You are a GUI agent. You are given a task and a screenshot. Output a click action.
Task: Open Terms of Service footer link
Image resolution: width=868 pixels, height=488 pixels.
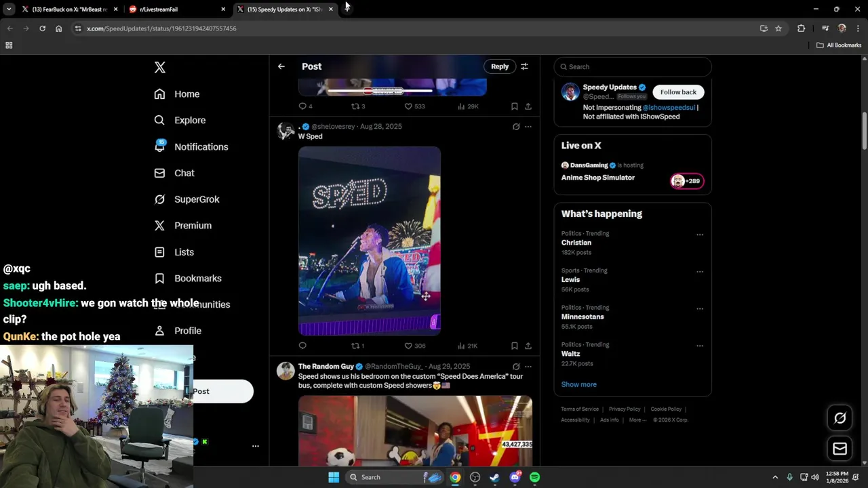pos(580,409)
